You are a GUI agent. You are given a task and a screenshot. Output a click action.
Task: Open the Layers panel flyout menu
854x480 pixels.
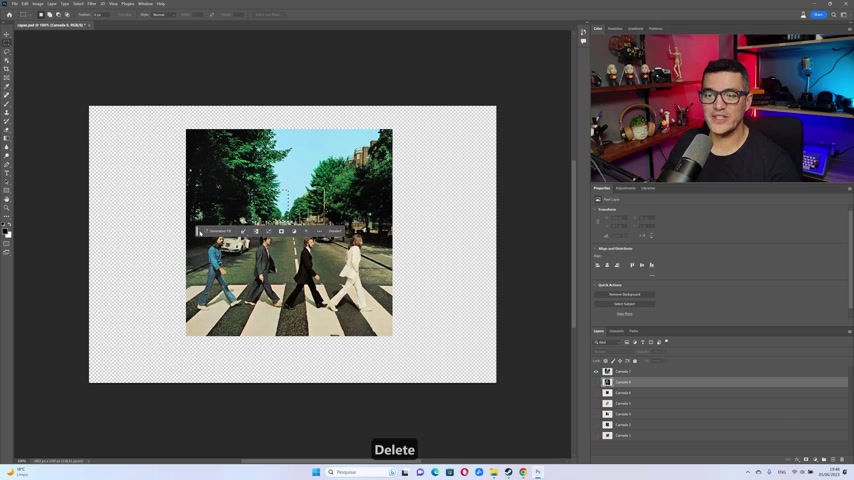point(849,331)
